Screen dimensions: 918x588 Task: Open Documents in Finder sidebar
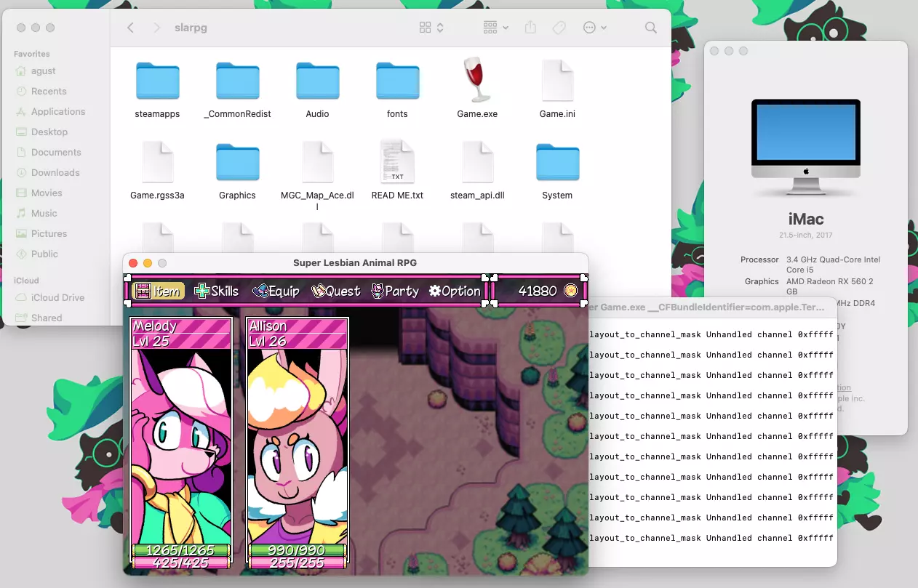(x=56, y=153)
